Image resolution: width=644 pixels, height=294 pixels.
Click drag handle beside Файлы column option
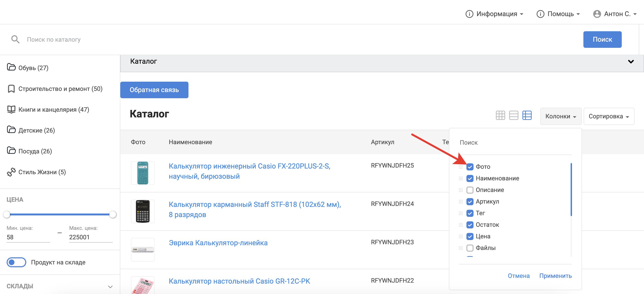coord(461,248)
